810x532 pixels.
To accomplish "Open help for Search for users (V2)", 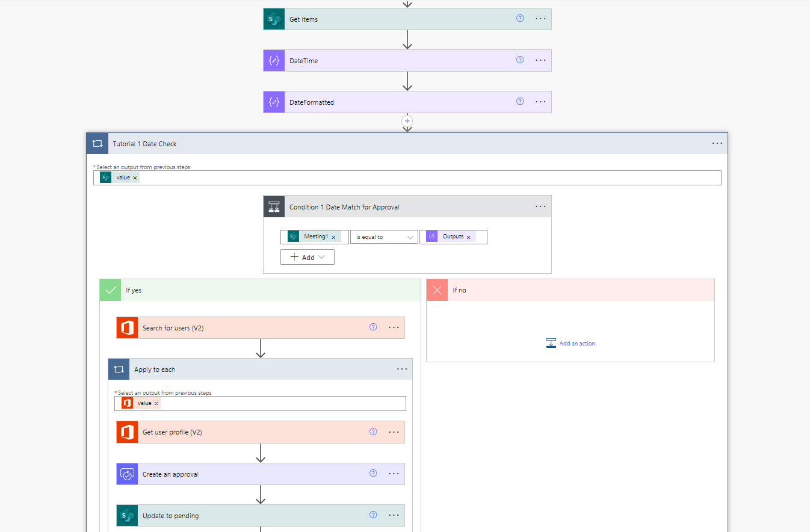I will tap(373, 327).
